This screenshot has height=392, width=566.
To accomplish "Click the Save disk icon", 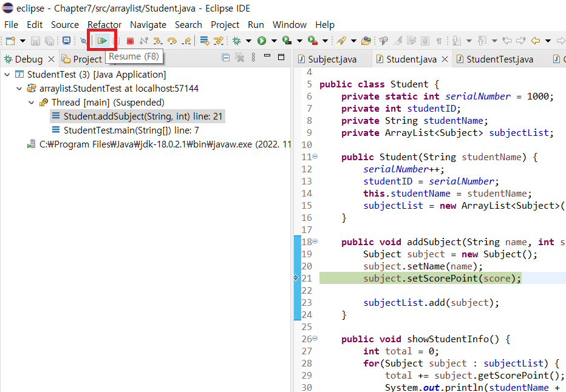I will tap(35, 41).
